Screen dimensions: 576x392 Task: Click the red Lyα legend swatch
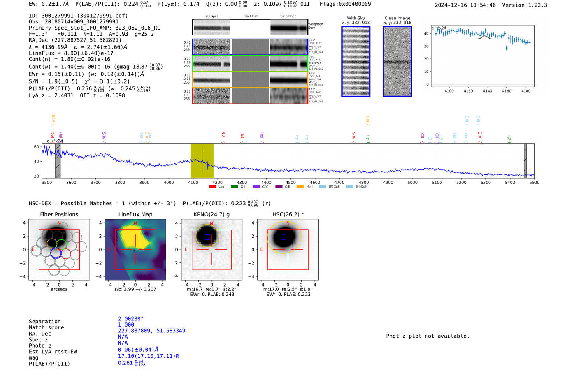tap(212, 186)
